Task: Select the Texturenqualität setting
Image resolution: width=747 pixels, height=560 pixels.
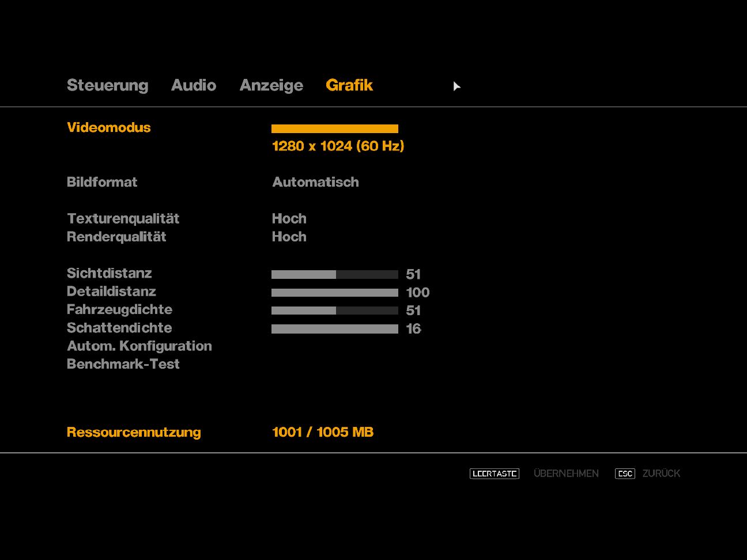Action: (123, 218)
